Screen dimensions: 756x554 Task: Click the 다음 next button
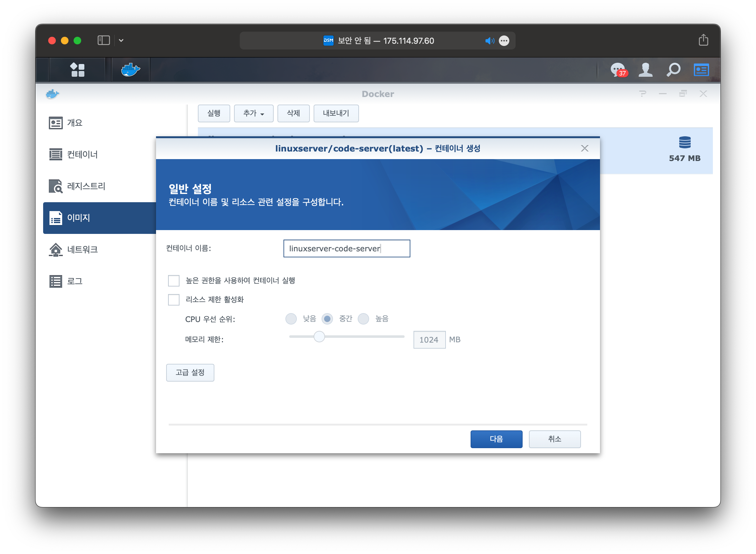[x=496, y=439]
